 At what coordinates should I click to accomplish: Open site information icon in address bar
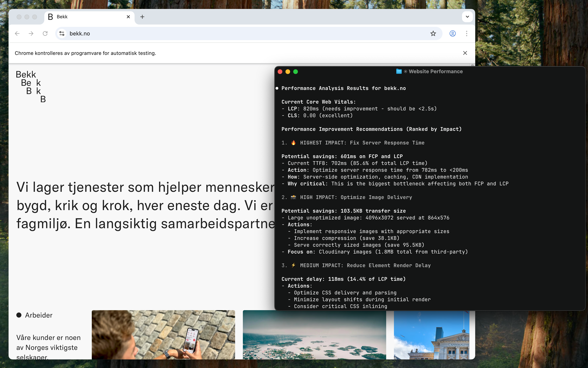click(62, 33)
